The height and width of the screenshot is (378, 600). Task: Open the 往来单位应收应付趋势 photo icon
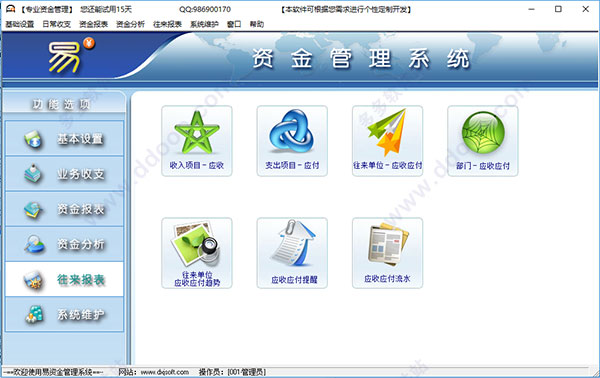196,244
